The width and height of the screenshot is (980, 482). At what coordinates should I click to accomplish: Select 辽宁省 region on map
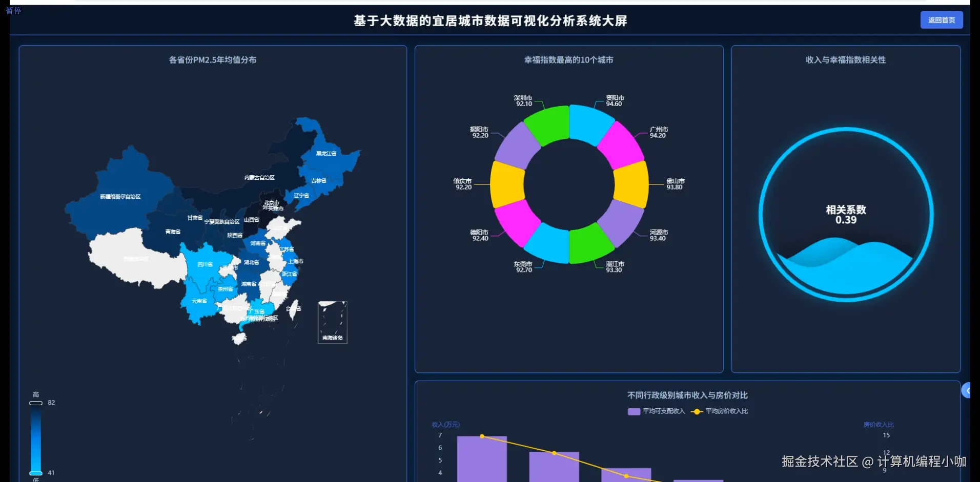[x=301, y=196]
